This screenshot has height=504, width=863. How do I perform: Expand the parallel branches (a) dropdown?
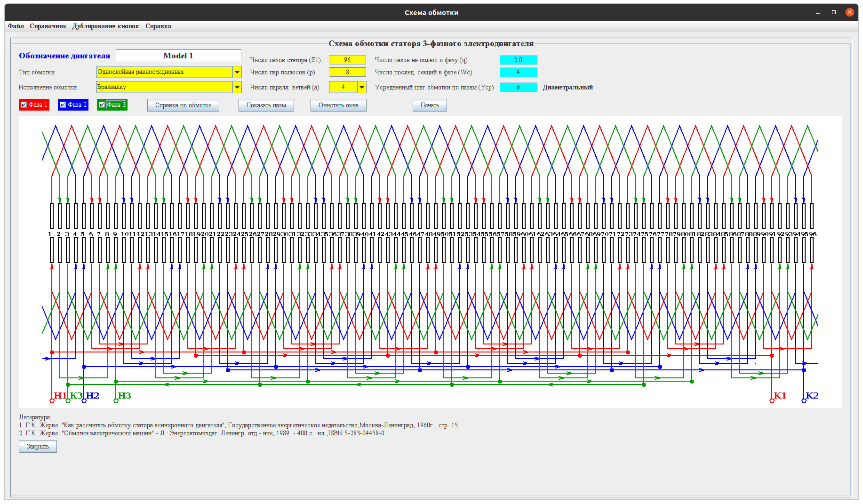click(x=361, y=87)
